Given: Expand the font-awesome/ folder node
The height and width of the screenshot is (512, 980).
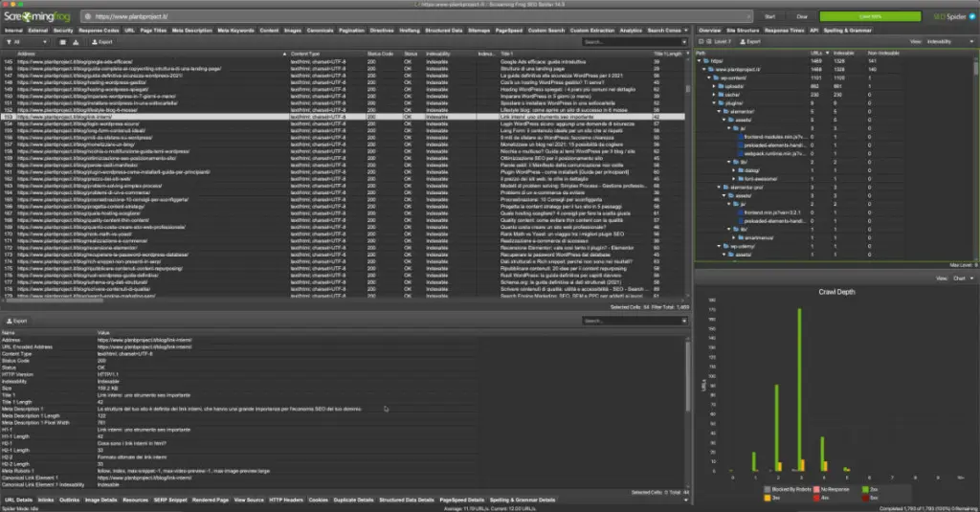Looking at the screenshot, I should 734,179.
